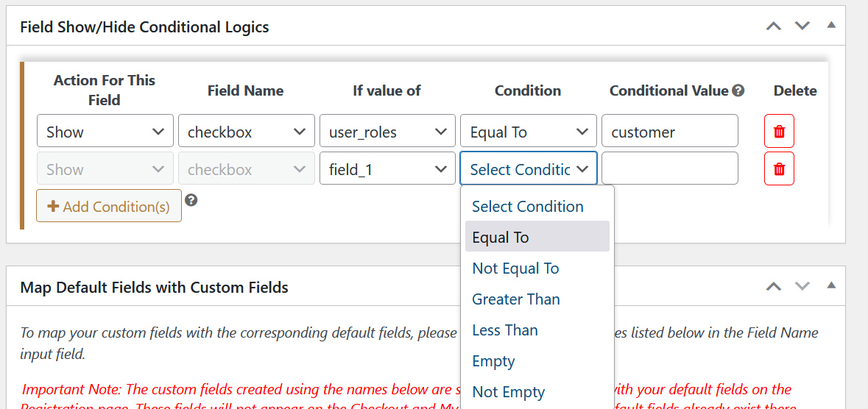Open the field_1 dropdown
868x409 pixels.
pyautogui.click(x=387, y=169)
